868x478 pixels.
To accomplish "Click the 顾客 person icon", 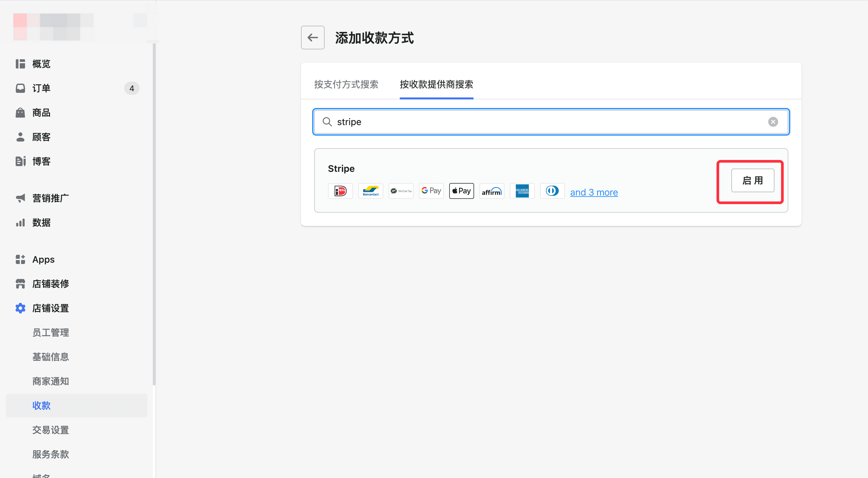I will pos(20,137).
